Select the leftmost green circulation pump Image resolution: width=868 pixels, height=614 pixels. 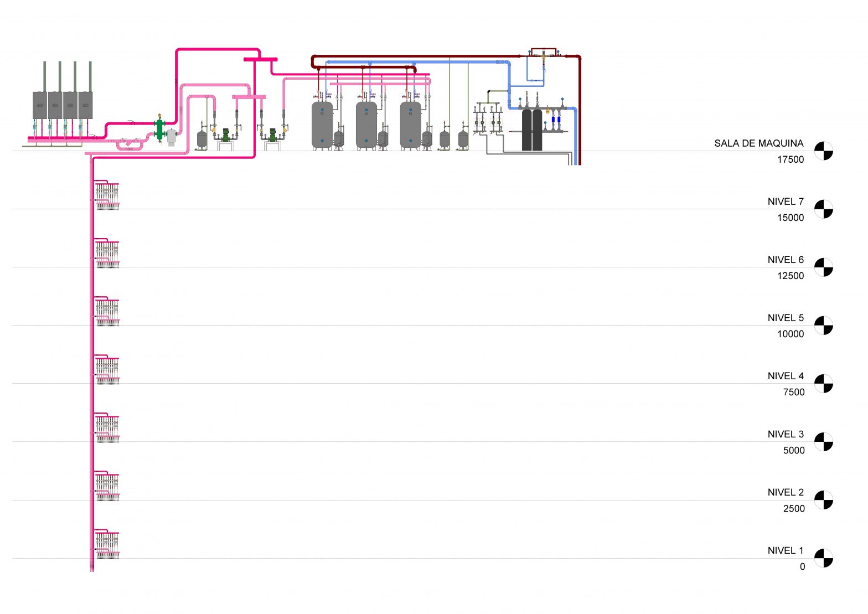[225, 135]
